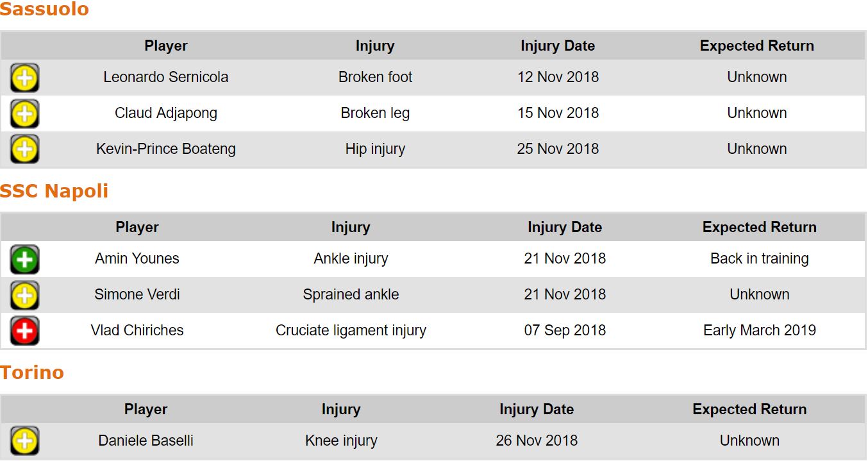Click yellow status icon beside Leonardo Sernicola

point(24,78)
